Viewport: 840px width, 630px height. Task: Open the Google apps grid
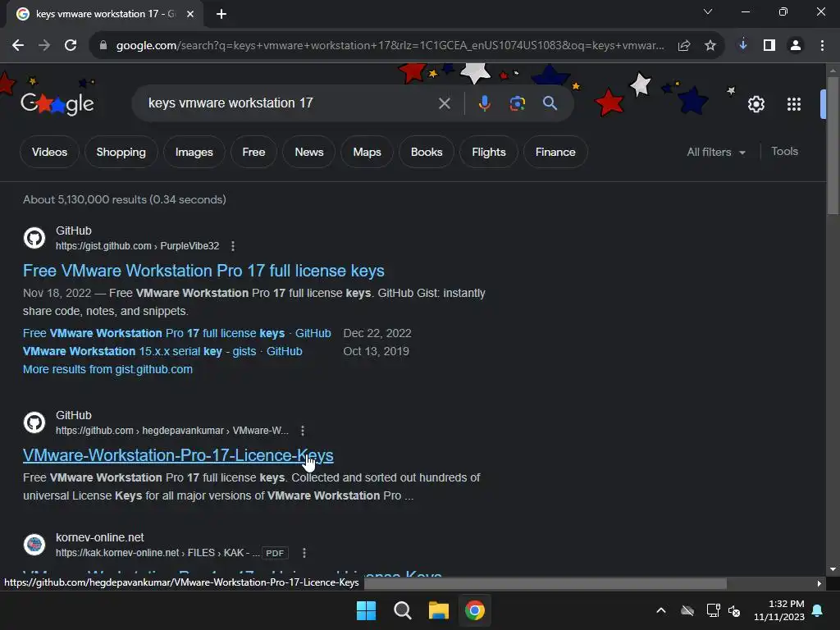pyautogui.click(x=793, y=104)
